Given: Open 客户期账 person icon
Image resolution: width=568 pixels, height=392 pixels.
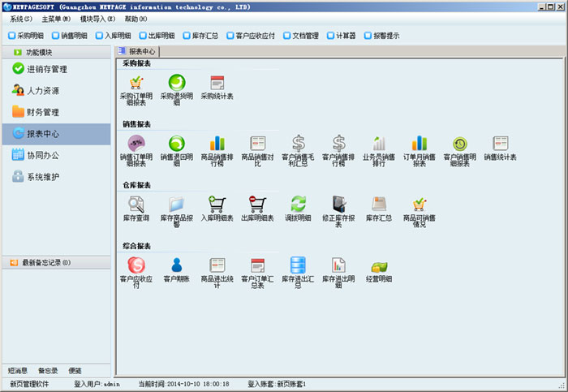Looking at the screenshot, I should pos(177,265).
